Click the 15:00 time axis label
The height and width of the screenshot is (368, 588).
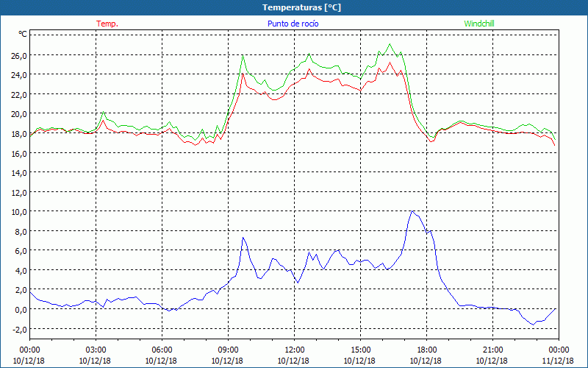(x=360, y=350)
